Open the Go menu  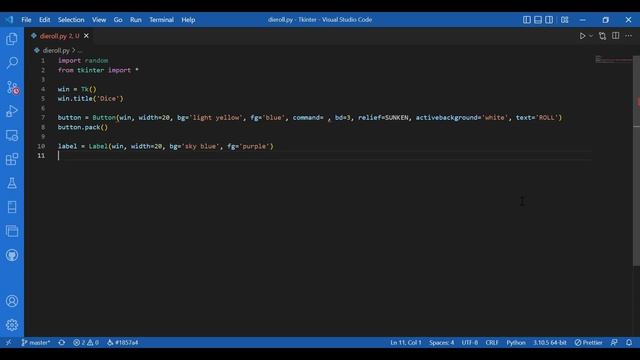118,20
